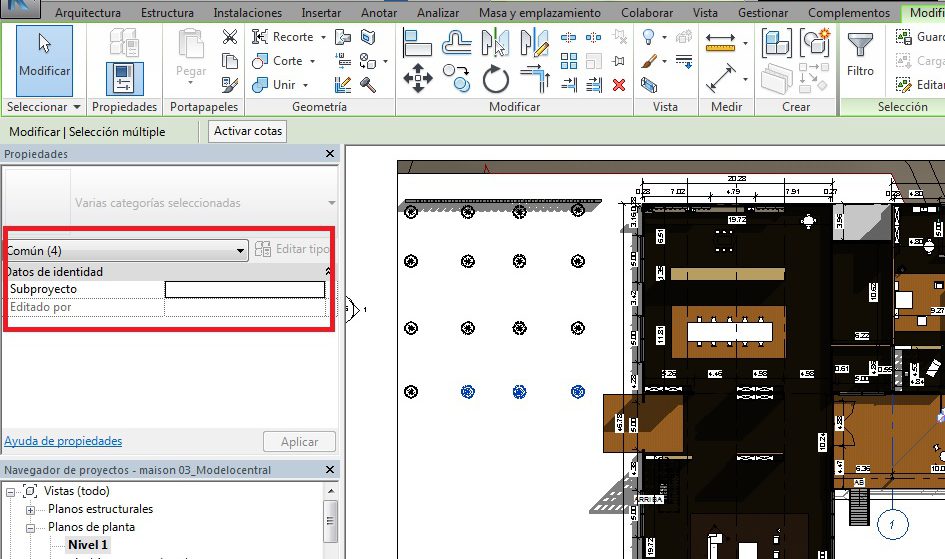Select the Align tool icon
Screen dimensions: 945x559
click(x=416, y=41)
